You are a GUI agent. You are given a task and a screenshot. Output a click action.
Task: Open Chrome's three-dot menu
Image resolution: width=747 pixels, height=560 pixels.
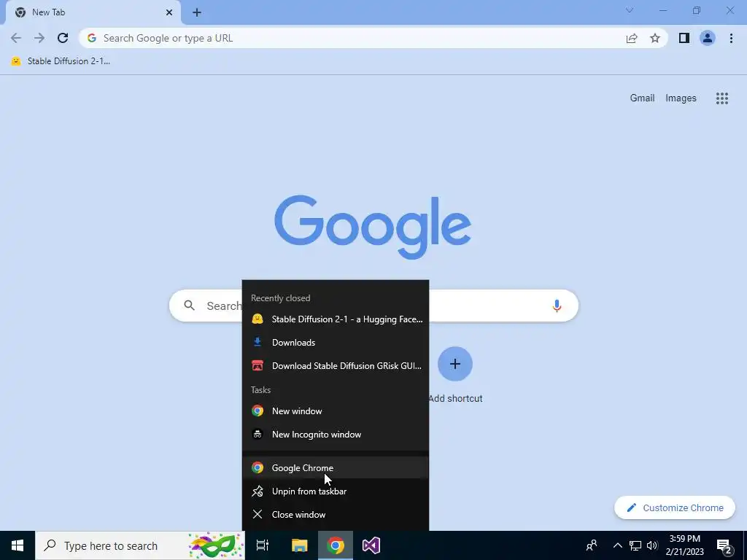point(731,38)
